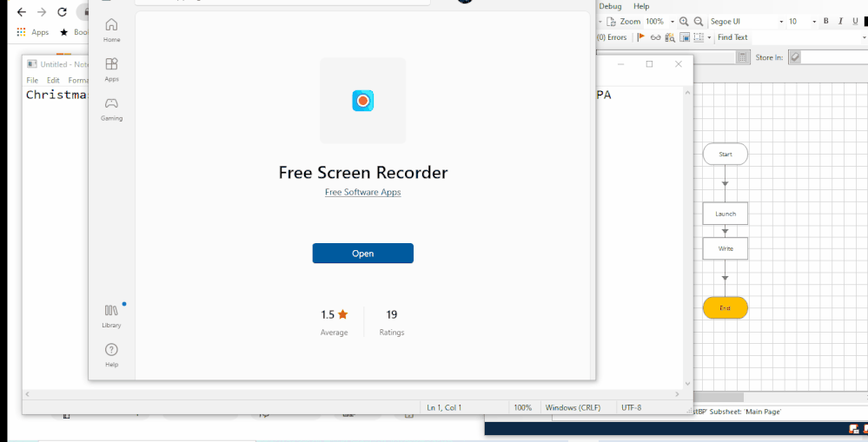Viewport: 868px width, 442px height.
Task: Select the End stage in the flowchart
Action: click(x=726, y=307)
